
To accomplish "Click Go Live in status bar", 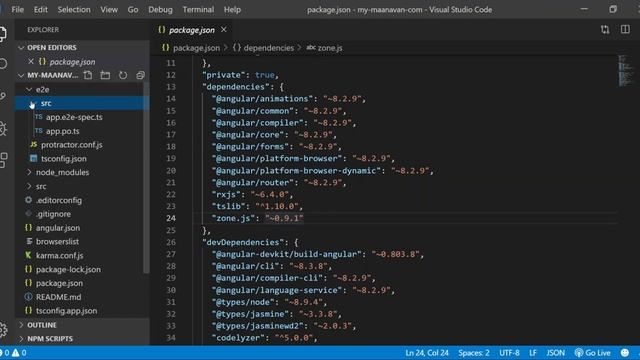I will tap(593, 353).
